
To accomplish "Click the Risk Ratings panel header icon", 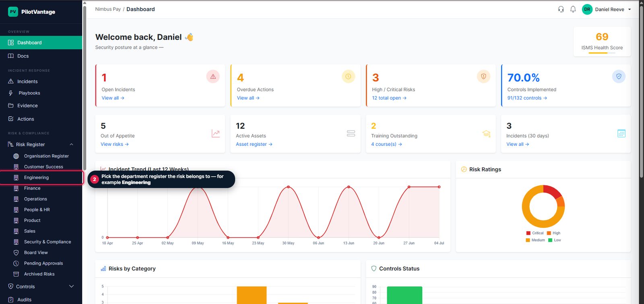I will pyautogui.click(x=464, y=170).
